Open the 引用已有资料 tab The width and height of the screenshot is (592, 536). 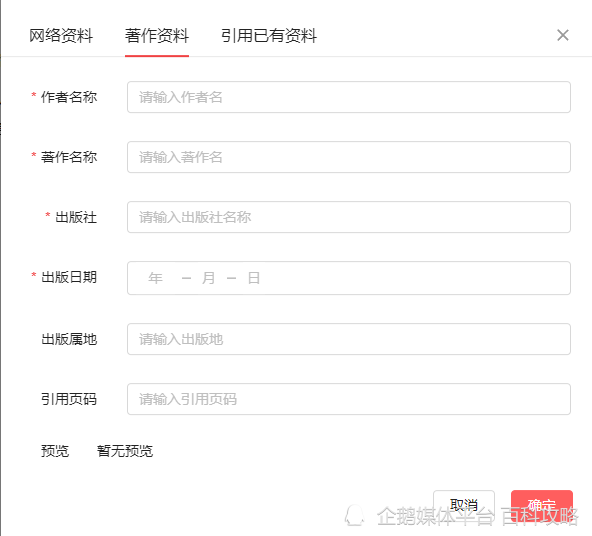[x=268, y=36]
